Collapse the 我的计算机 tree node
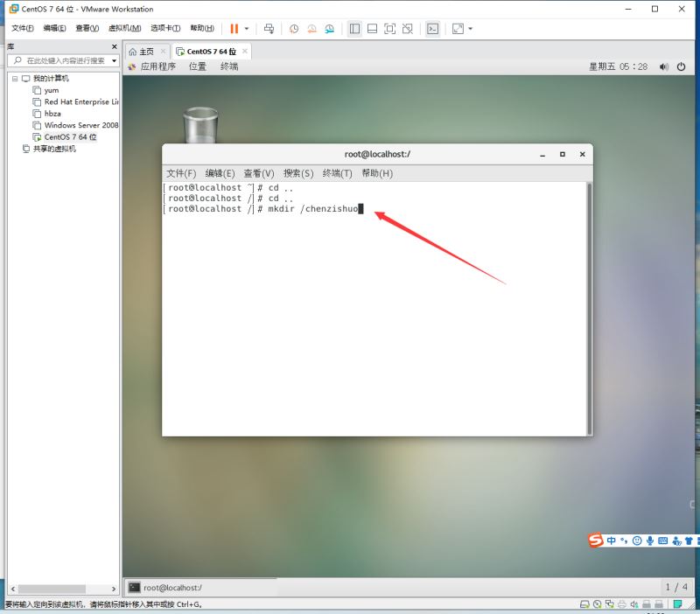 point(15,79)
